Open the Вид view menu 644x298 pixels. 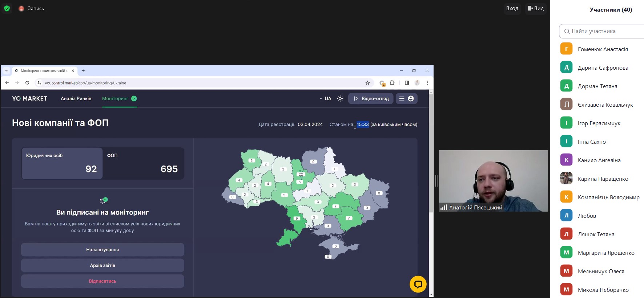(536, 8)
